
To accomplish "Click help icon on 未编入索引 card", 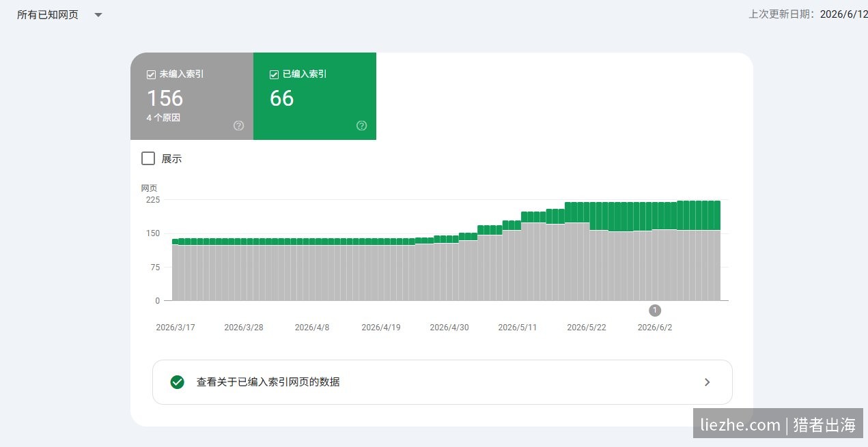I will click(238, 126).
